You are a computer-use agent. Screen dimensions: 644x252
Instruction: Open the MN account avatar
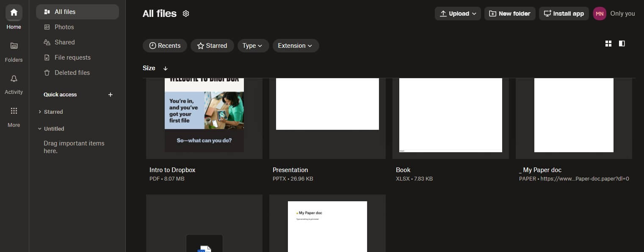600,14
